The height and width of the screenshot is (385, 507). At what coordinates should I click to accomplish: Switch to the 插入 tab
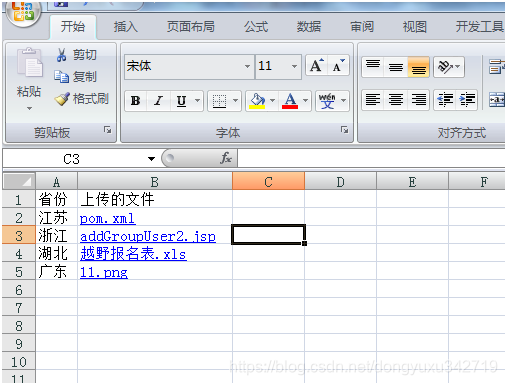click(126, 27)
